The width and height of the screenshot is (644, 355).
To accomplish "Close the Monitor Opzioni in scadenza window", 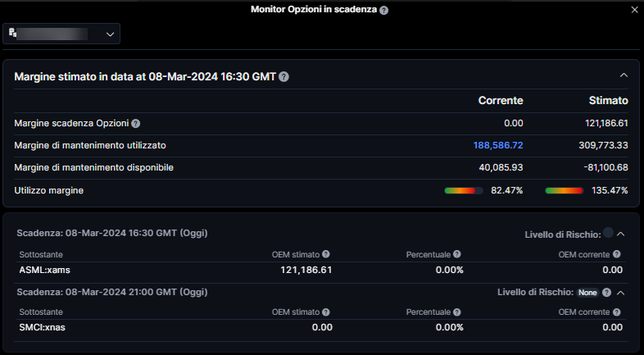I will (x=634, y=10).
